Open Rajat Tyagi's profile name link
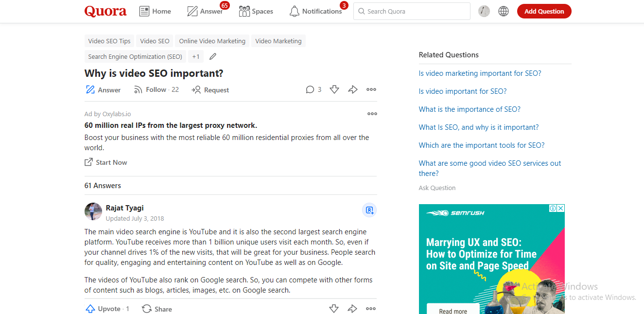644x314 pixels. [125, 208]
